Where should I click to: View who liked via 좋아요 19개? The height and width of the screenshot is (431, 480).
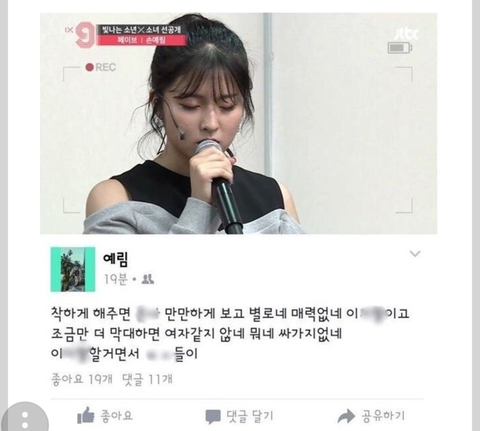click(82, 379)
